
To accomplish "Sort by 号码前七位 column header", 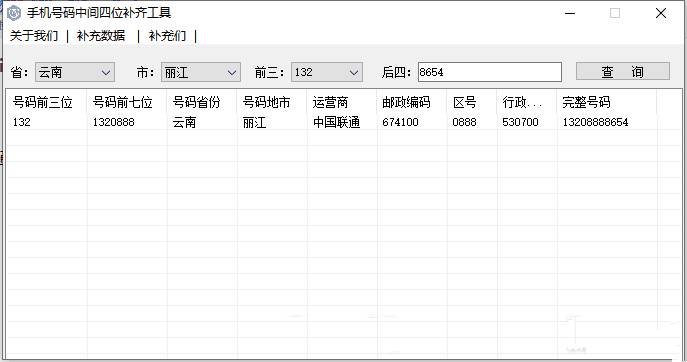I will [x=127, y=103].
